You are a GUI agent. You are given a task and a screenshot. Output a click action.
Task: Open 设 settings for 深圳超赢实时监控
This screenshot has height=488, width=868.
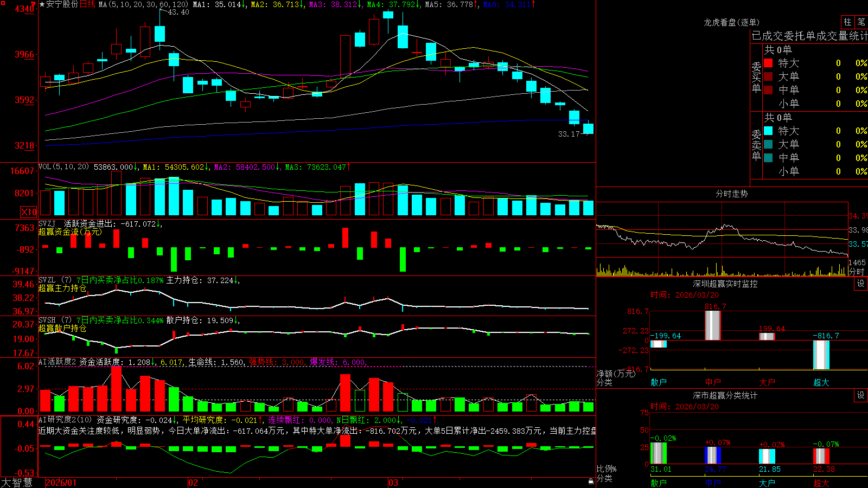coord(861,284)
